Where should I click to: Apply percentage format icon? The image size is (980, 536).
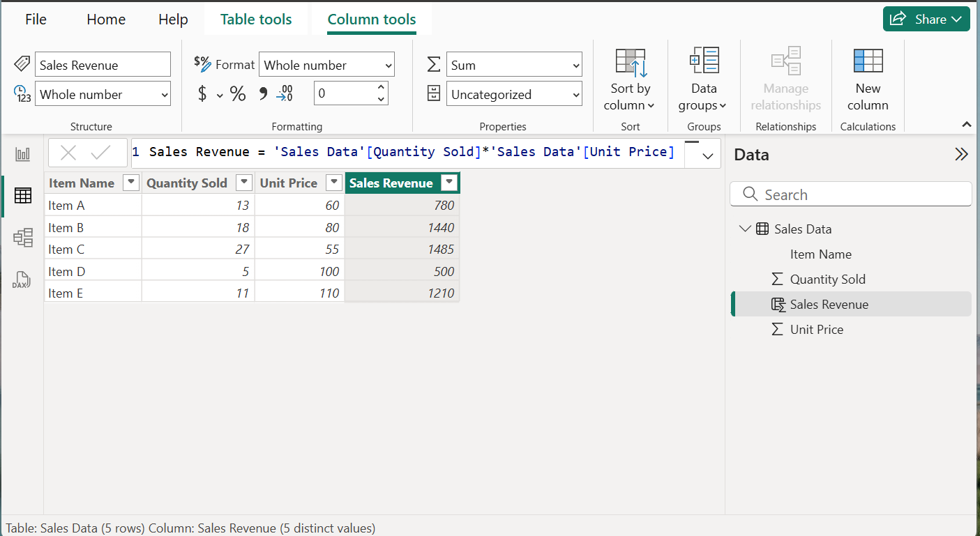[x=238, y=94]
